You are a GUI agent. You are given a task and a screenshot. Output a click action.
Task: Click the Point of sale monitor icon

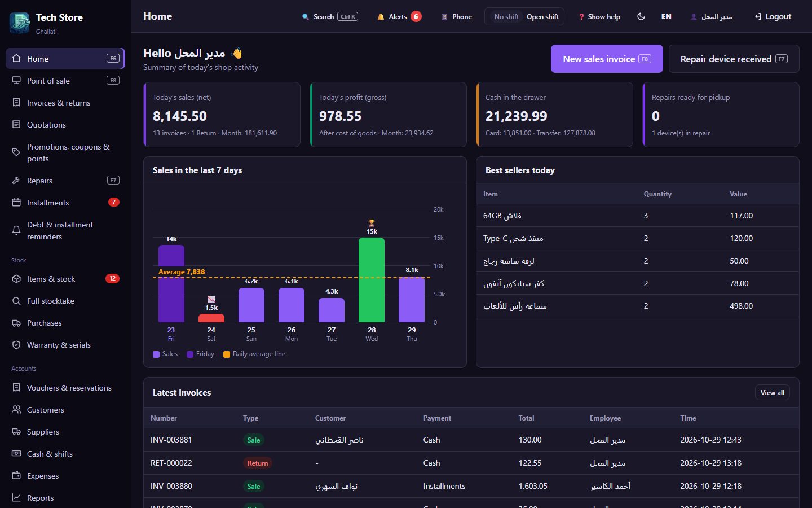[16, 80]
